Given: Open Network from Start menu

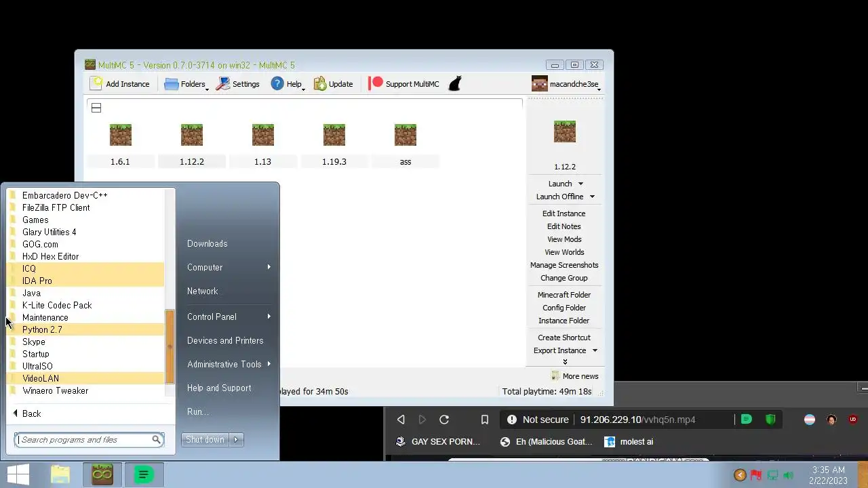Looking at the screenshot, I should (203, 291).
